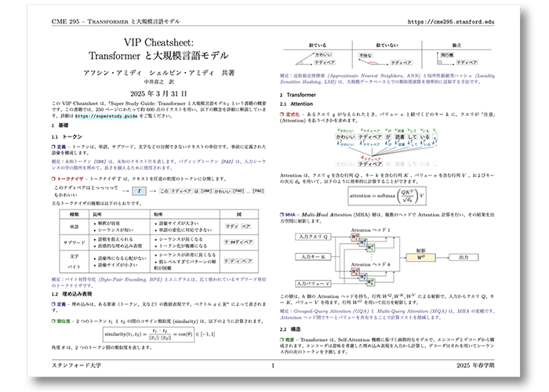
Task: Click blue '定義' label under 1.1 トークン
Action: (61, 147)
